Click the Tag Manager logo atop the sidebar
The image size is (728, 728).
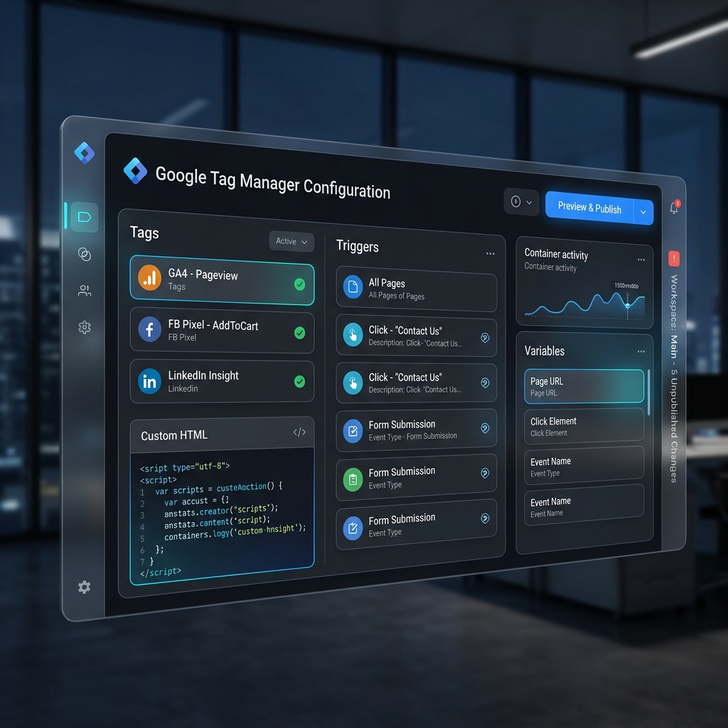click(85, 153)
